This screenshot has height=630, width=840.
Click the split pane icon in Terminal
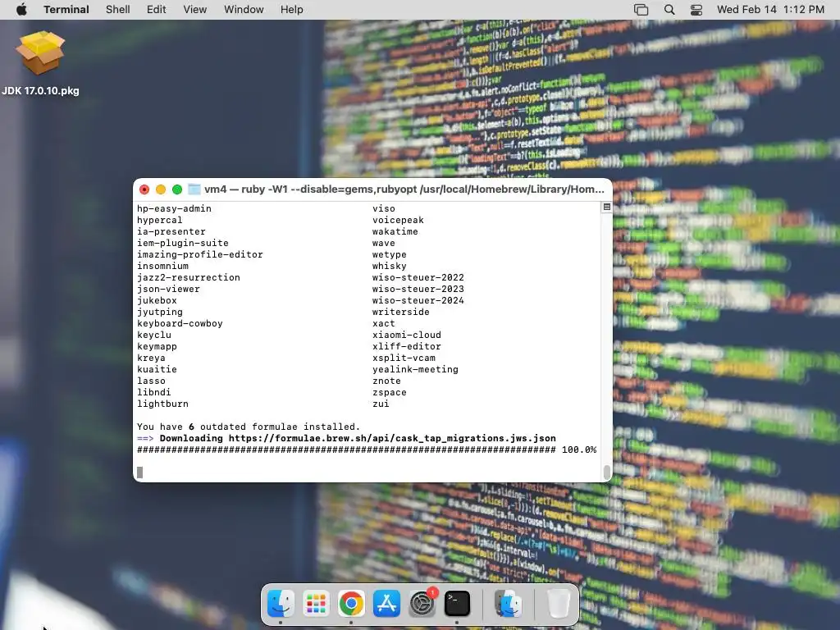pyautogui.click(x=606, y=208)
